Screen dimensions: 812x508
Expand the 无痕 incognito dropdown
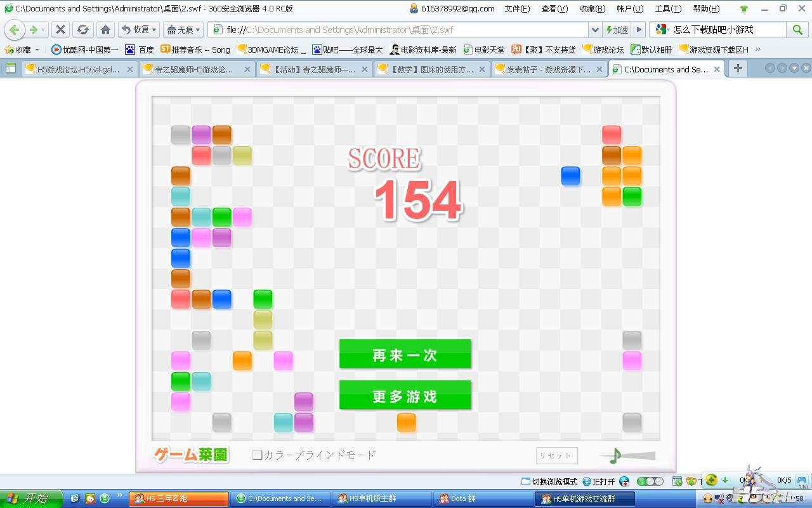pyautogui.click(x=183, y=30)
